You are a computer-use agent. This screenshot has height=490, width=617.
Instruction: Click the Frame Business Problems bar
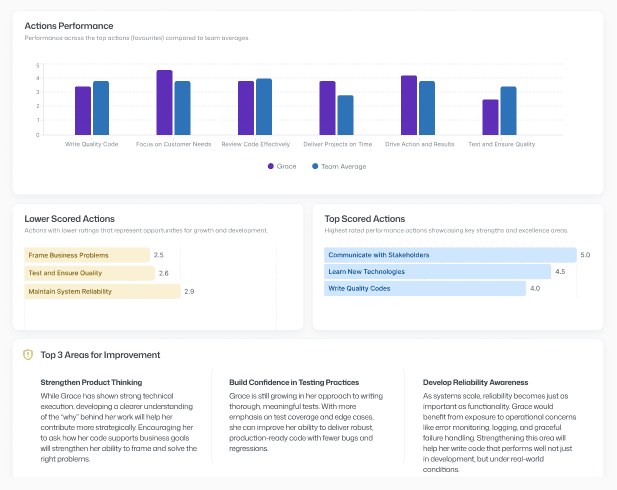87,255
